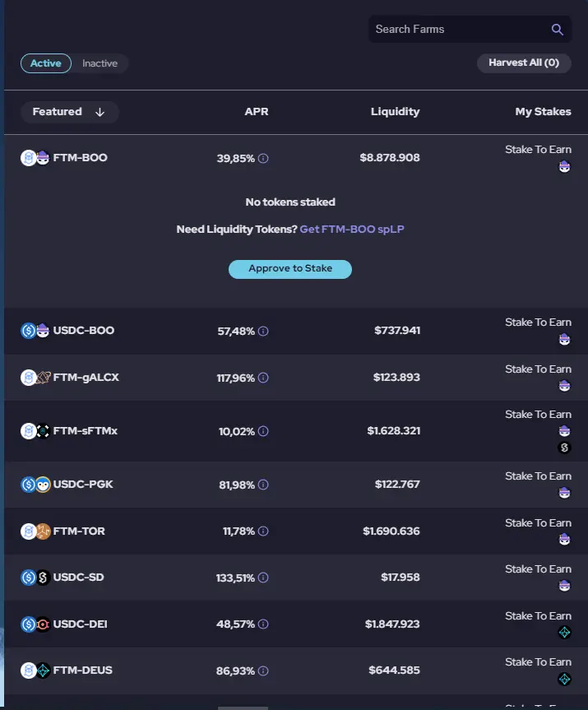Click the USDC-SD APR info icon
The height and width of the screenshot is (710, 588).
tap(263, 578)
